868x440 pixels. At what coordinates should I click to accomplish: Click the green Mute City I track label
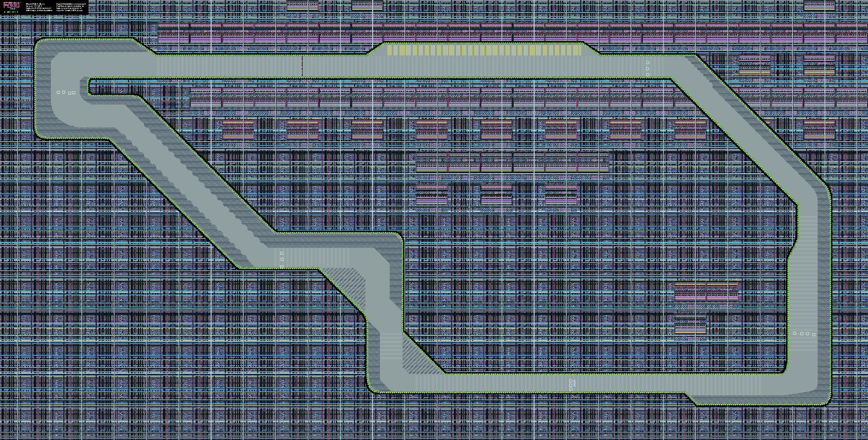(11, 12)
